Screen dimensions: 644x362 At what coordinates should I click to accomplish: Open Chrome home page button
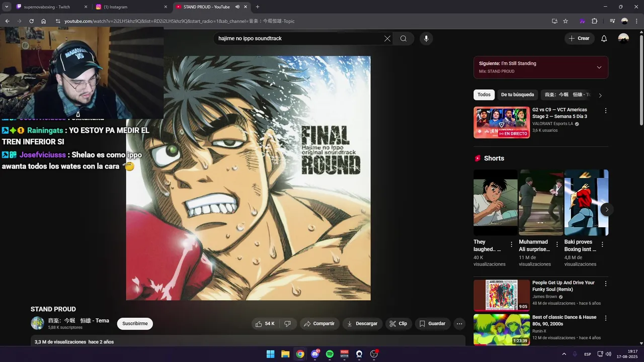click(44, 21)
